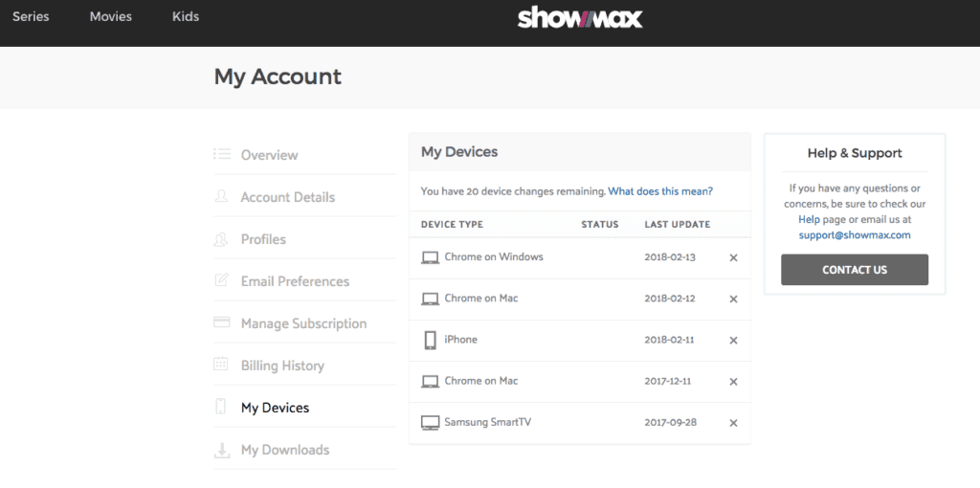Image resolution: width=980 pixels, height=488 pixels.
Task: Click the Email Preferences pencil icon
Action: [x=221, y=280]
